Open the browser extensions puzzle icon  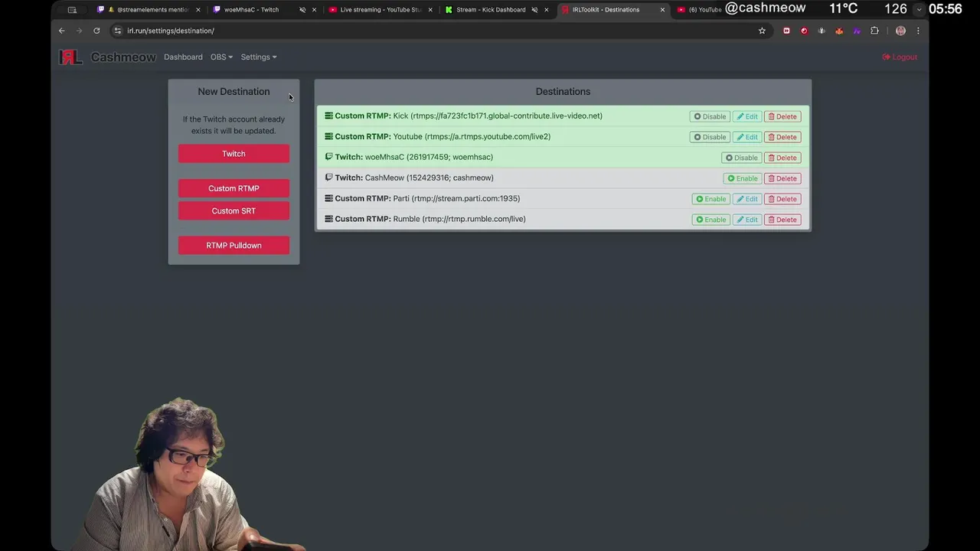point(874,31)
